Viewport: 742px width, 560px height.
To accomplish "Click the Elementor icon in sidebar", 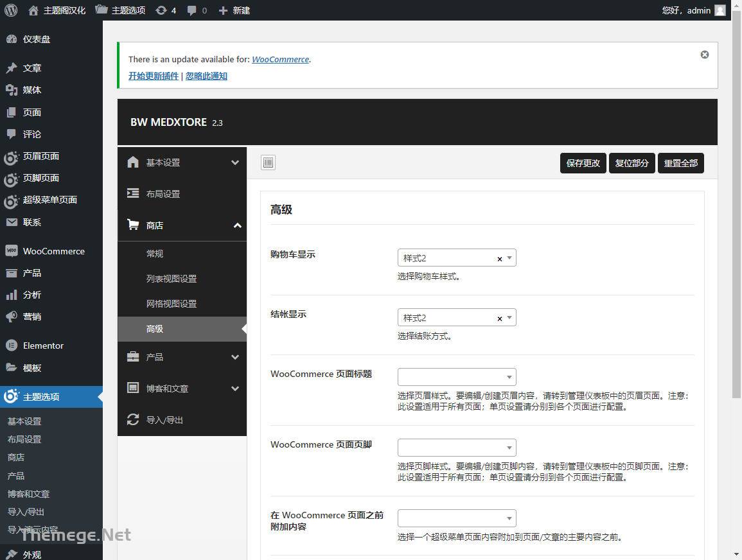I will point(12,346).
